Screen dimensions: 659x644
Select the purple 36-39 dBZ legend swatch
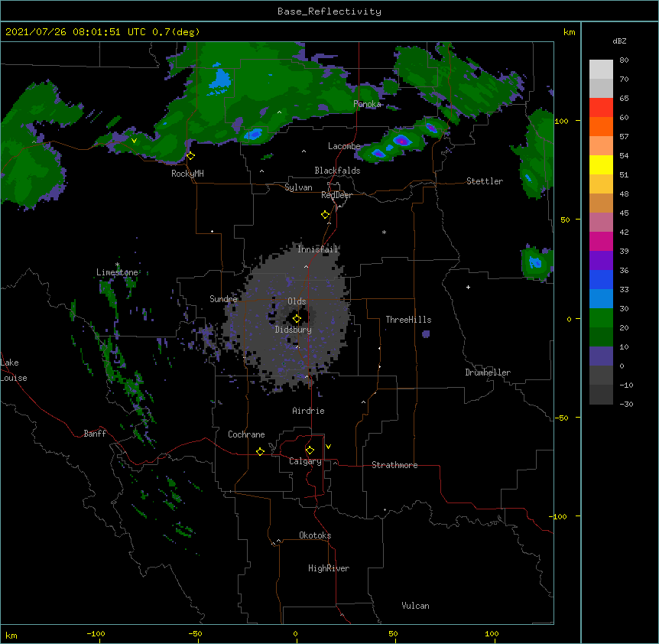(x=601, y=261)
